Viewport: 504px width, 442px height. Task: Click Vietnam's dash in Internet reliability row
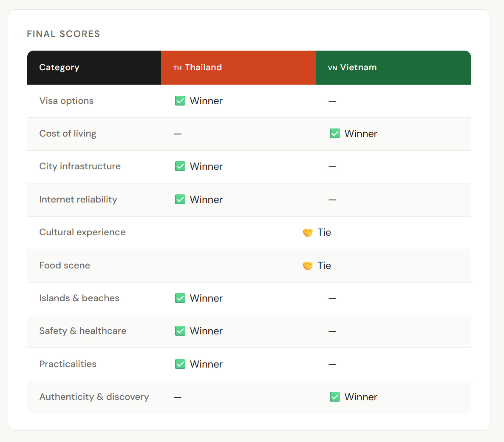[x=332, y=200]
